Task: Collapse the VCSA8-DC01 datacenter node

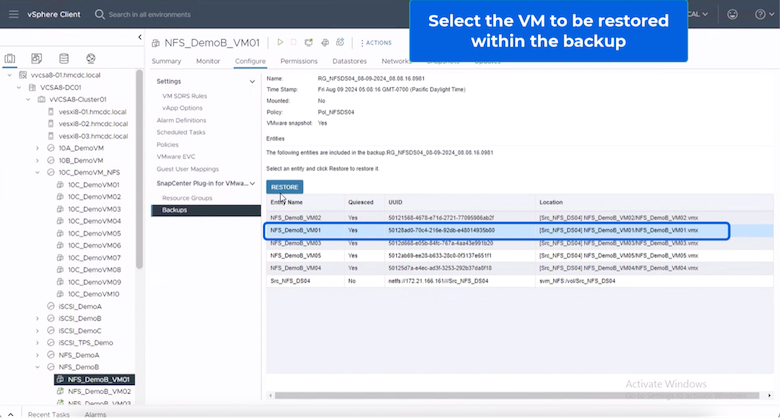Action: [19, 88]
